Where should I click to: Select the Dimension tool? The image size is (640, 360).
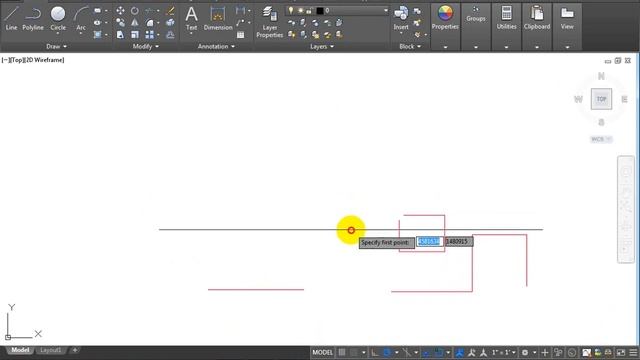click(x=218, y=18)
